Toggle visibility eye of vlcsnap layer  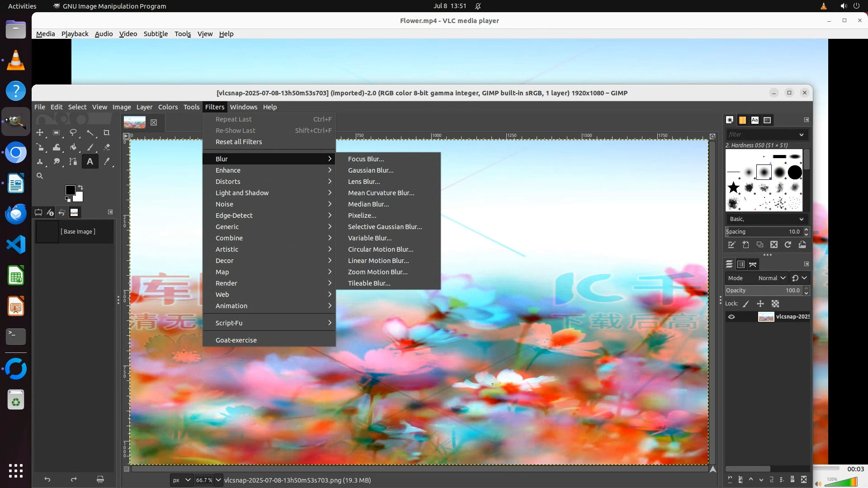[731, 317]
